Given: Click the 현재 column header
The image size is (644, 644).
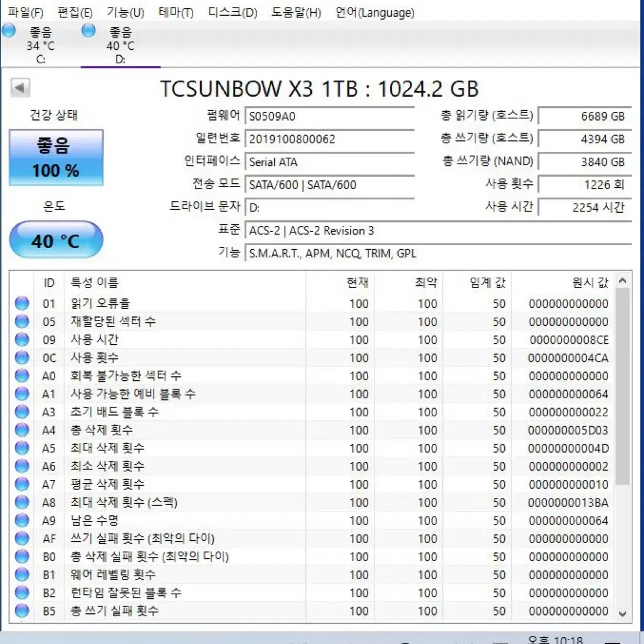Looking at the screenshot, I should [x=340, y=282].
